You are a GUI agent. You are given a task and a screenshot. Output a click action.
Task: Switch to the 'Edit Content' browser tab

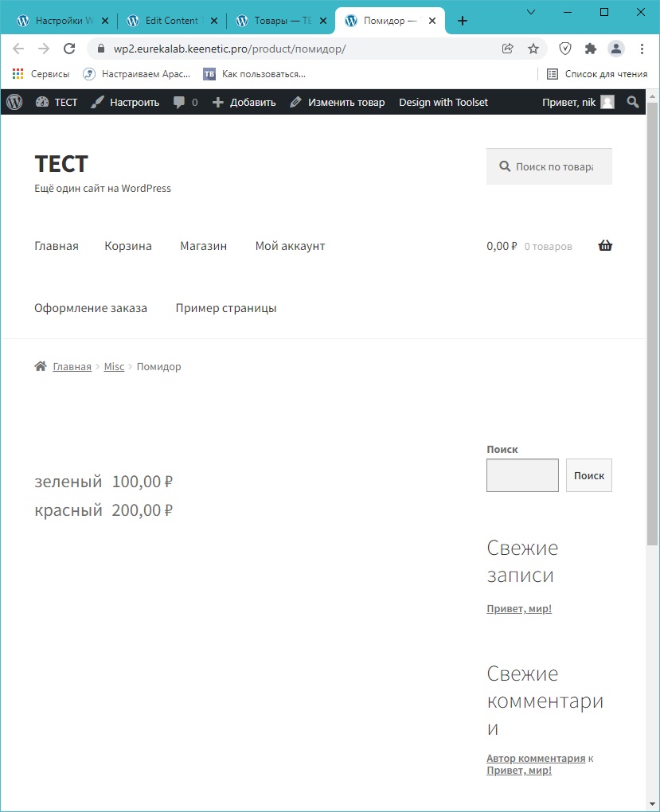pos(170,21)
